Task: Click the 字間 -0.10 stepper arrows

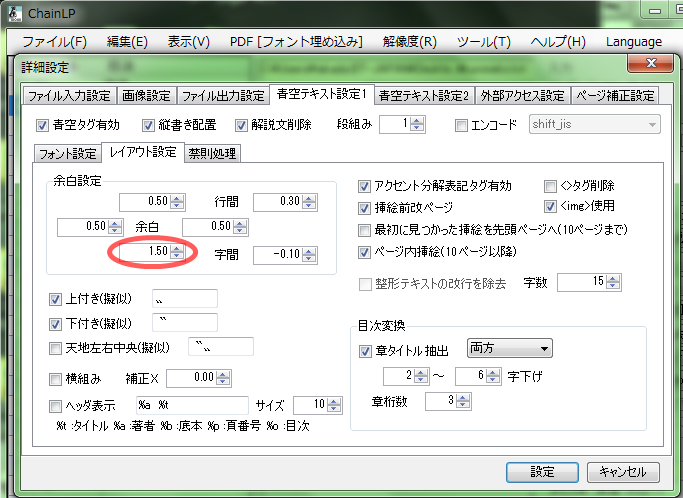Action: click(309, 254)
